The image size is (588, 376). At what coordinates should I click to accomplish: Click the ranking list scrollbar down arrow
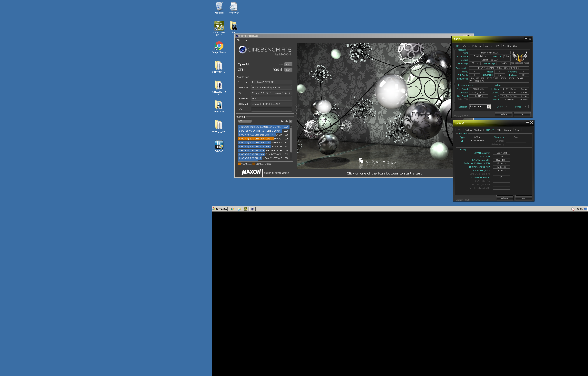tap(291, 159)
